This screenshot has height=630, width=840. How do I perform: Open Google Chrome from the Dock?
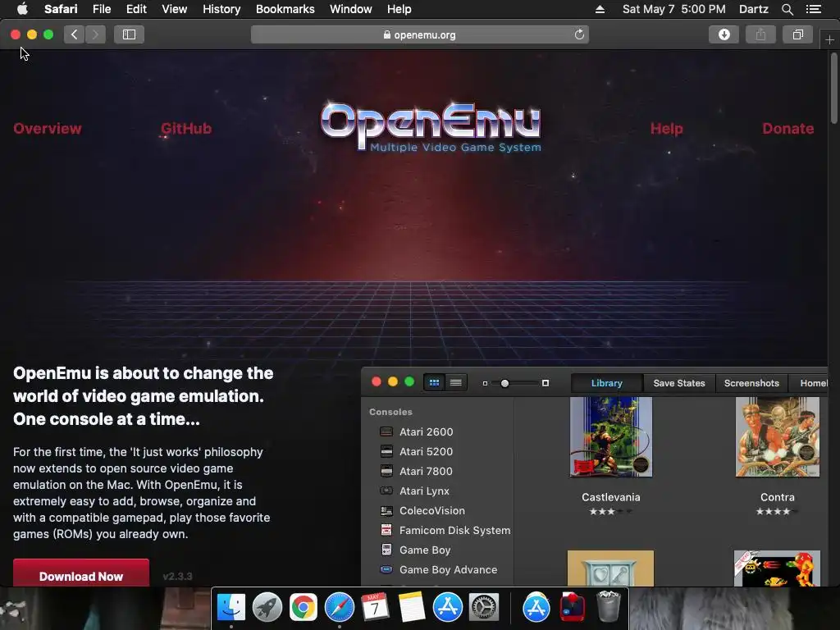coord(304,607)
